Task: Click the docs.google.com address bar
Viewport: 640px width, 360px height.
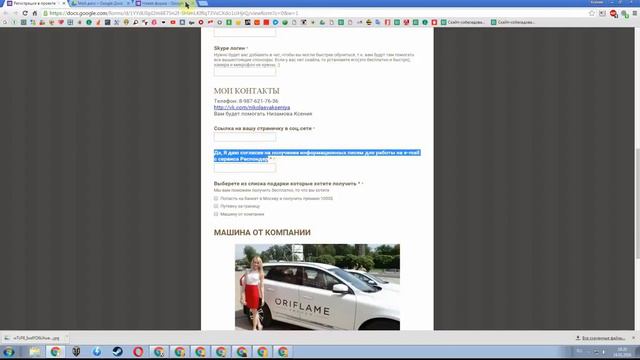Action: pos(314,13)
